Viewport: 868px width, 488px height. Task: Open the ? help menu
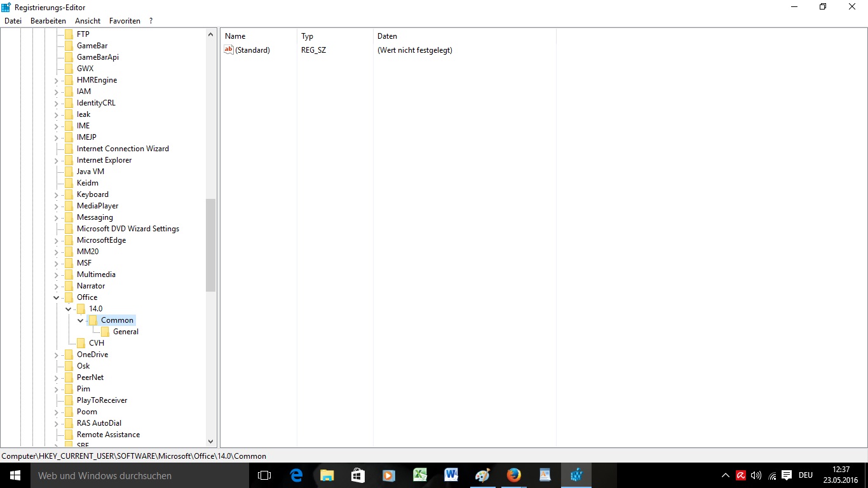[x=151, y=21]
